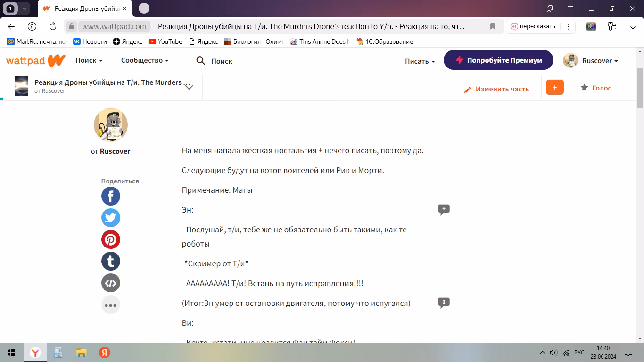This screenshot has height=362, width=644.
Task: Open Писать dropdown menu
Action: coord(420,61)
